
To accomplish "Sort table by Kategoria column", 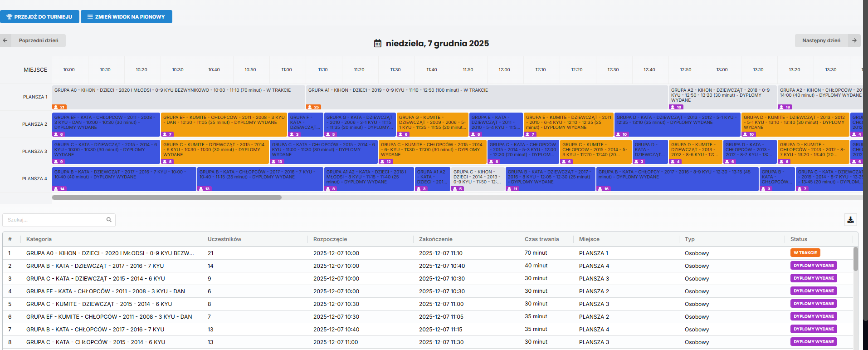I will coord(39,239).
